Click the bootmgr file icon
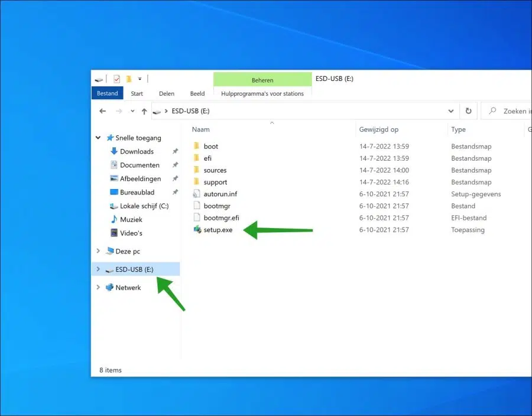The image size is (532, 416). pyautogui.click(x=197, y=205)
